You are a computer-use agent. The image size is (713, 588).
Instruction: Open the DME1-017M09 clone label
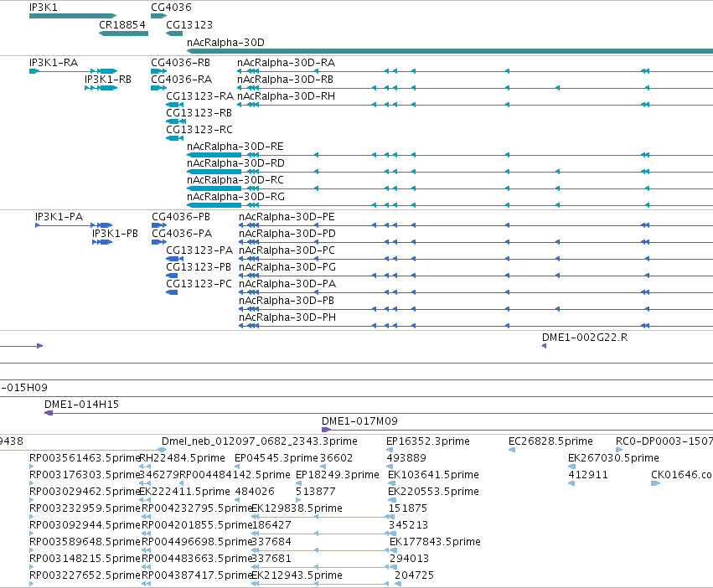(x=359, y=421)
